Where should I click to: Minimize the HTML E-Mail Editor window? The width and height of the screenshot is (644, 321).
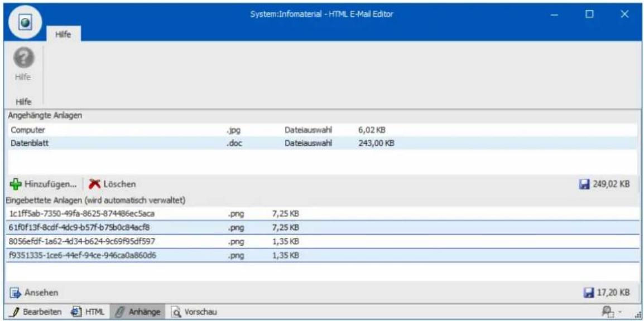point(555,14)
